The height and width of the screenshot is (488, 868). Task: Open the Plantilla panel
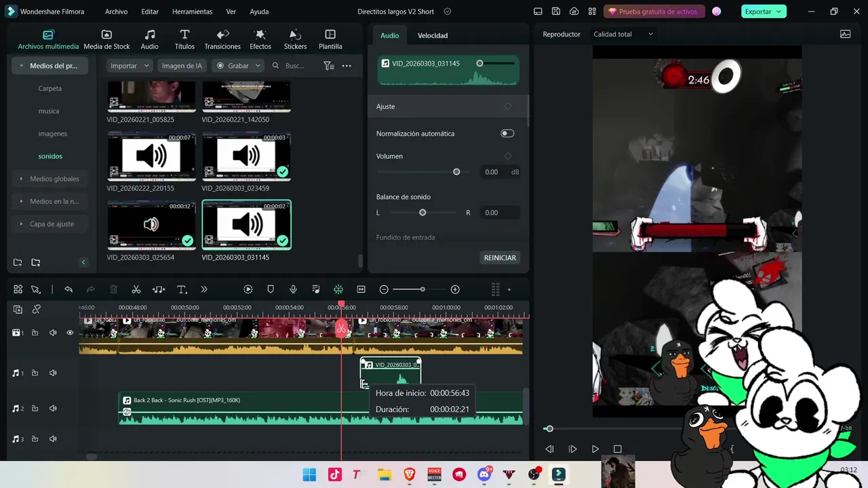click(330, 40)
